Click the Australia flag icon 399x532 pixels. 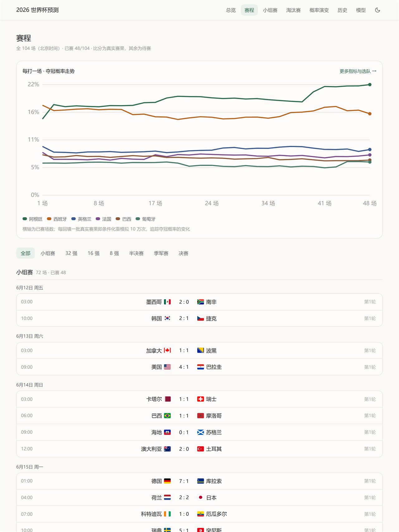click(167, 449)
